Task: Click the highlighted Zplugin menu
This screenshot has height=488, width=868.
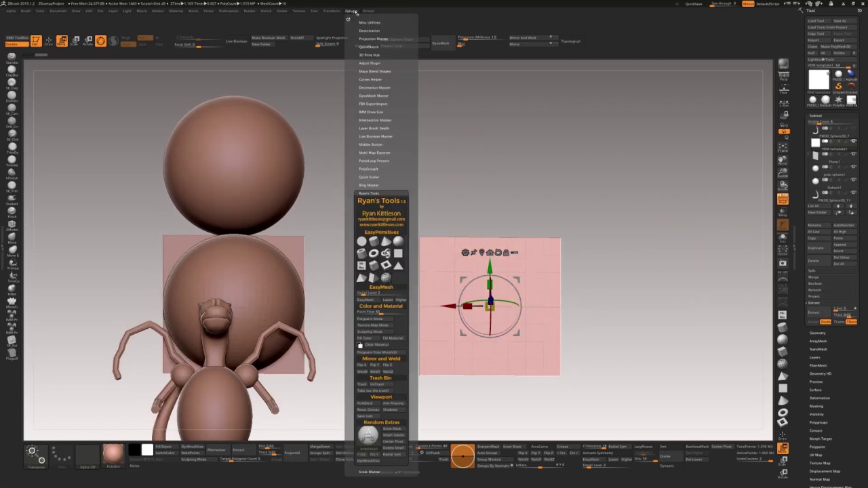Action: coord(351,11)
